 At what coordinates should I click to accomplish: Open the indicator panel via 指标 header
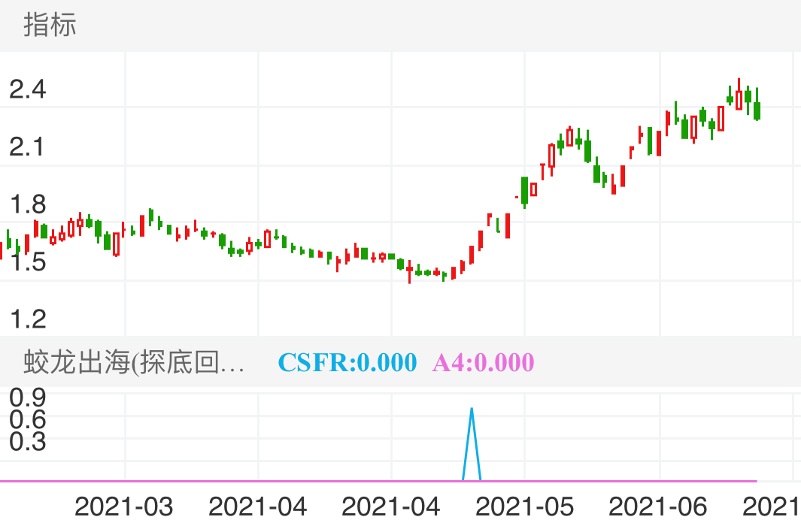click(x=47, y=26)
